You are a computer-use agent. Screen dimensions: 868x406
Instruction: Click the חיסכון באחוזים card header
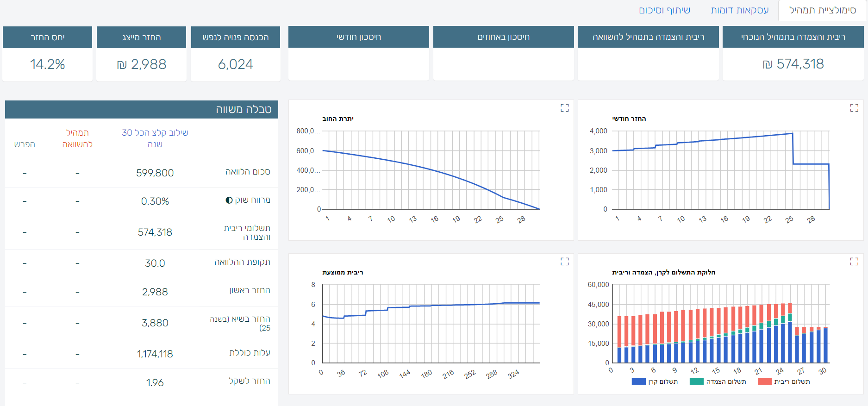pyautogui.click(x=503, y=37)
